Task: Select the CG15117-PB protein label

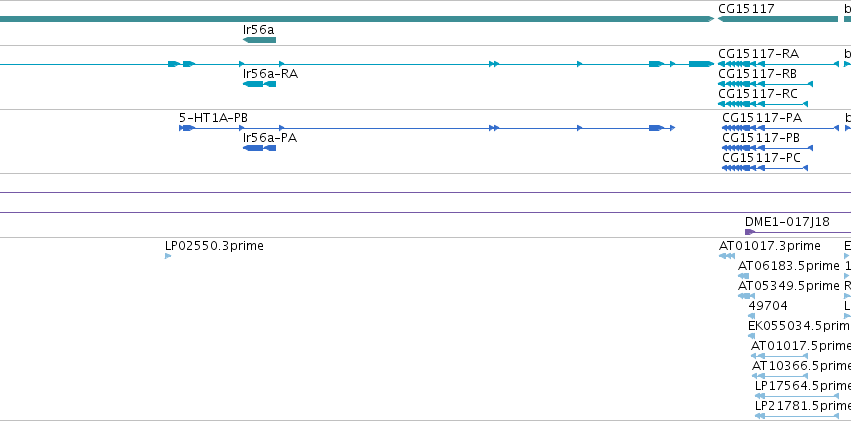Action: (x=761, y=138)
